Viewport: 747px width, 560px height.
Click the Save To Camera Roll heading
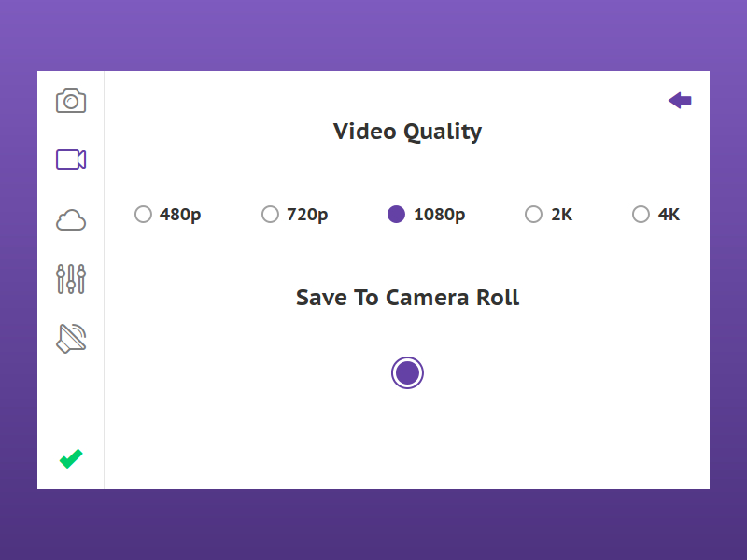tap(407, 298)
